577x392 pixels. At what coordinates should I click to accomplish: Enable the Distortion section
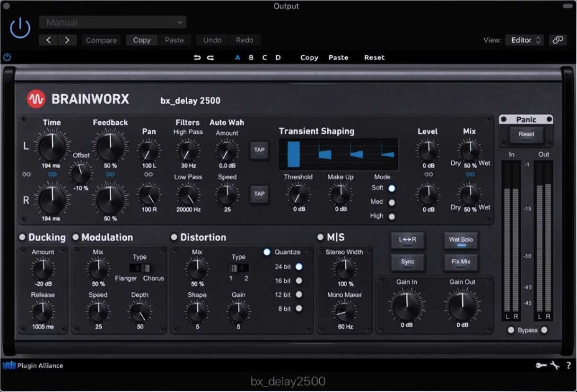pos(174,237)
